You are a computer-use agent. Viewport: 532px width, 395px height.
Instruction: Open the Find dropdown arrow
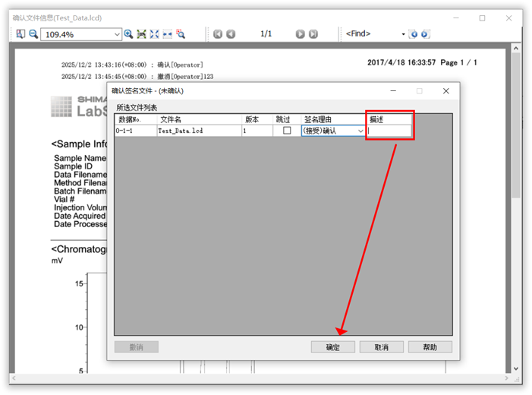(403, 34)
